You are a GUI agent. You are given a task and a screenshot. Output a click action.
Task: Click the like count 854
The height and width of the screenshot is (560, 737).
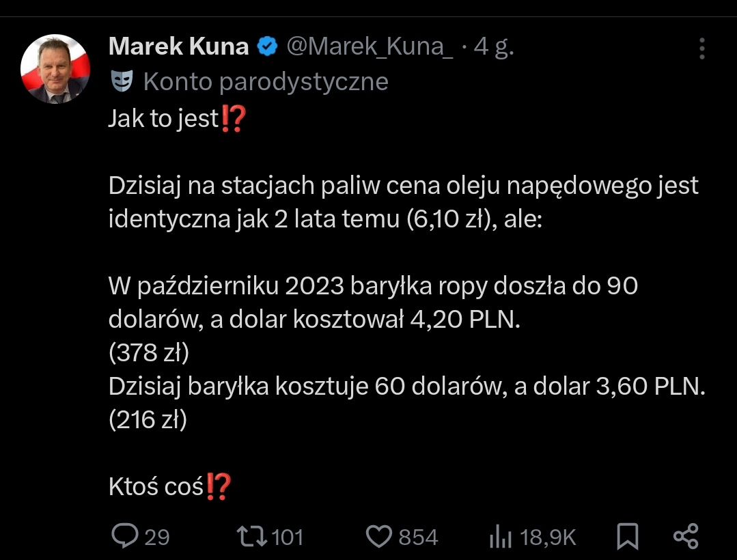tap(418, 537)
